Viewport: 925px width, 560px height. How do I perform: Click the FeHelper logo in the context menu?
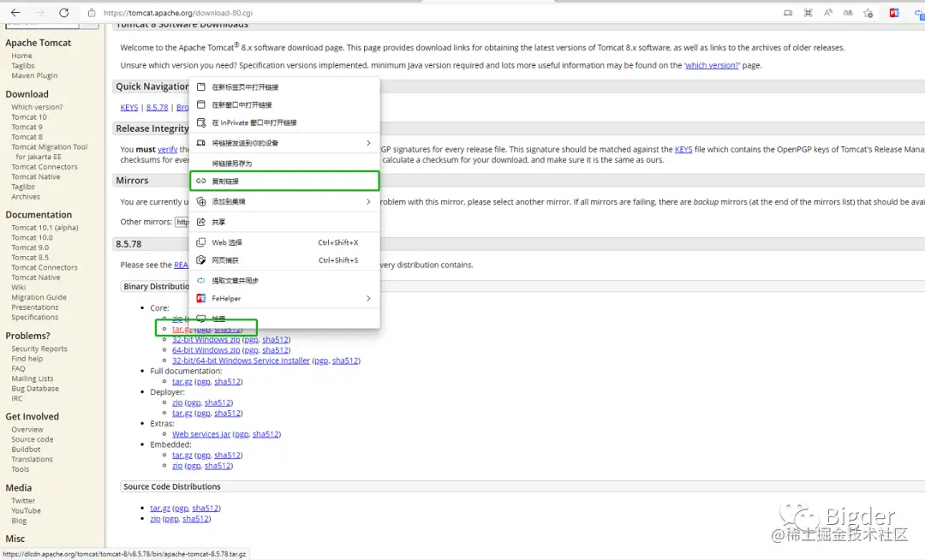pyautogui.click(x=201, y=298)
